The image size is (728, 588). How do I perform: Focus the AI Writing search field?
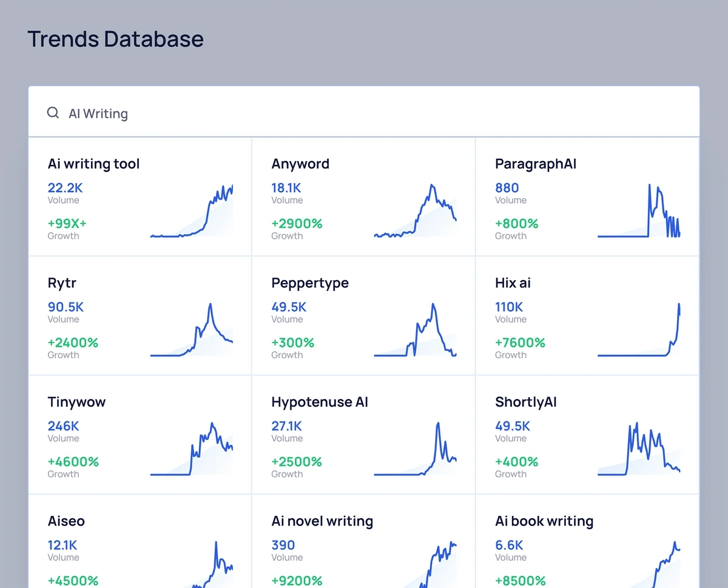click(364, 112)
